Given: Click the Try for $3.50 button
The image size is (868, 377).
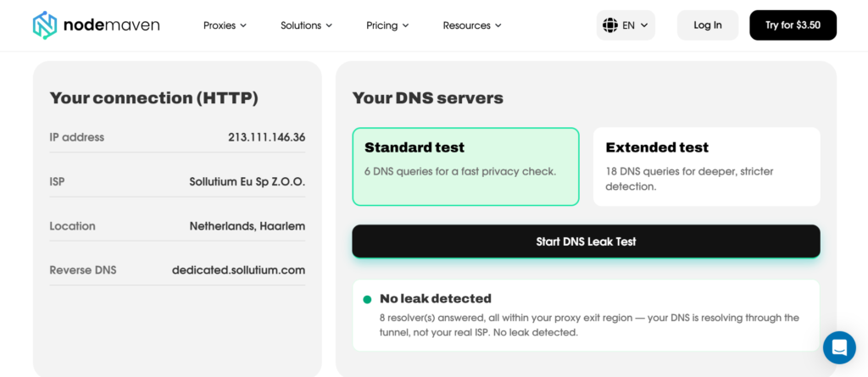Looking at the screenshot, I should tap(793, 25).
